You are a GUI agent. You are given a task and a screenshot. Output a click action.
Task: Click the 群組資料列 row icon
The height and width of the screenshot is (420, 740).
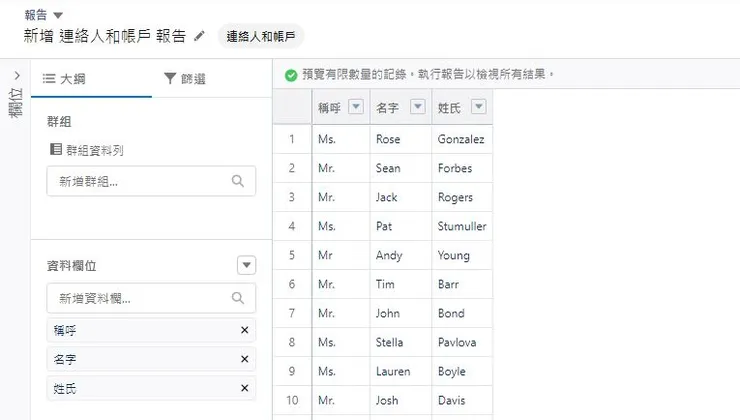coord(56,149)
